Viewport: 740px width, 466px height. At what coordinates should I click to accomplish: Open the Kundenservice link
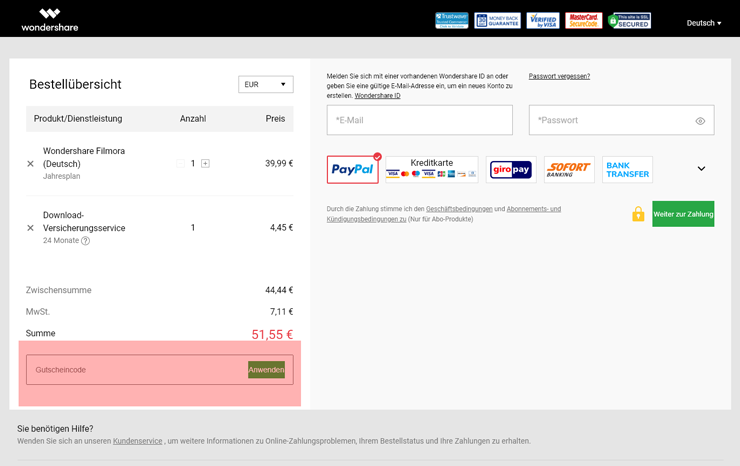(137, 441)
